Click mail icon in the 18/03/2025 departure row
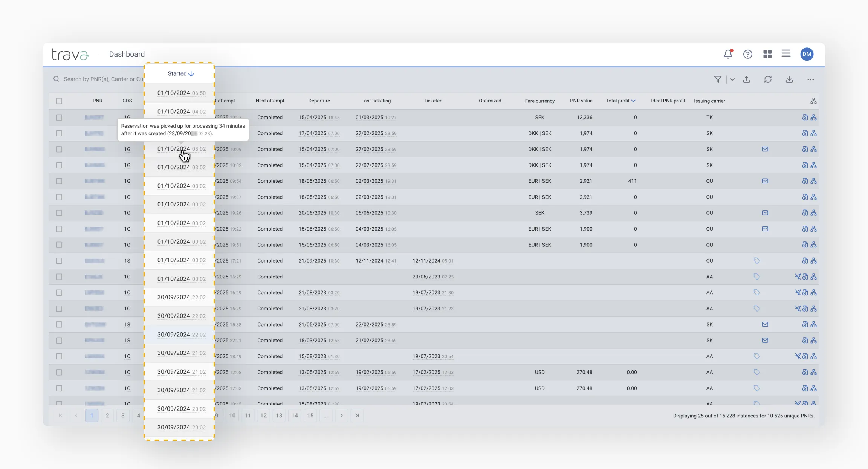 point(765,340)
